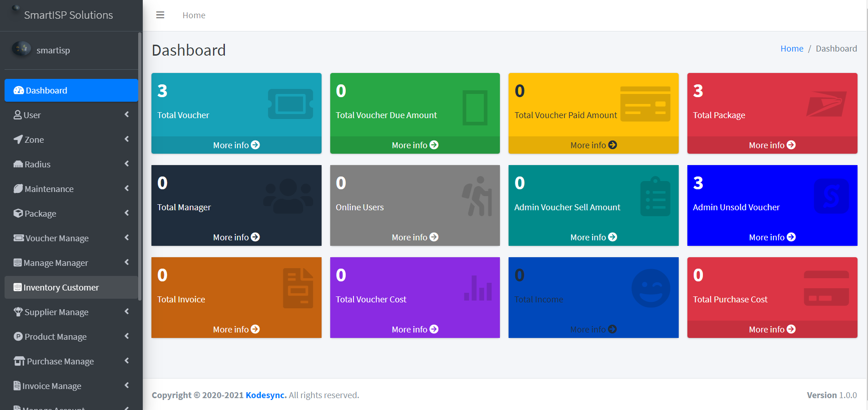The height and width of the screenshot is (410, 868).
Task: Click the smartisp username text
Action: 53,50
